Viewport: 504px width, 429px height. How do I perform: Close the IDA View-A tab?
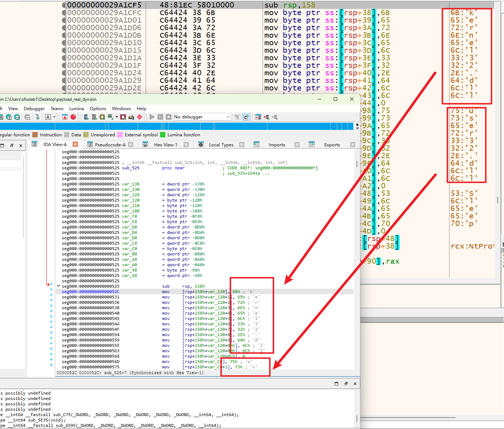[x=75, y=144]
